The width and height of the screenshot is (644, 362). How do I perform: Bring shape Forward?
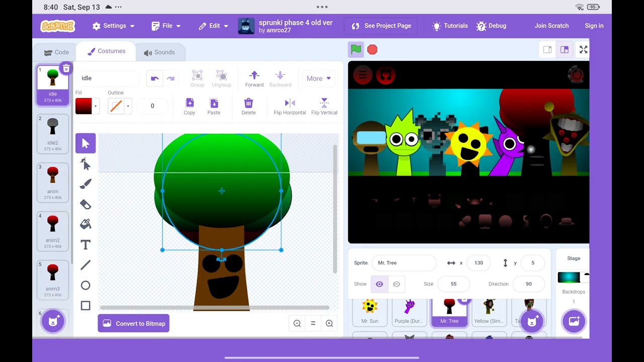[x=254, y=78]
